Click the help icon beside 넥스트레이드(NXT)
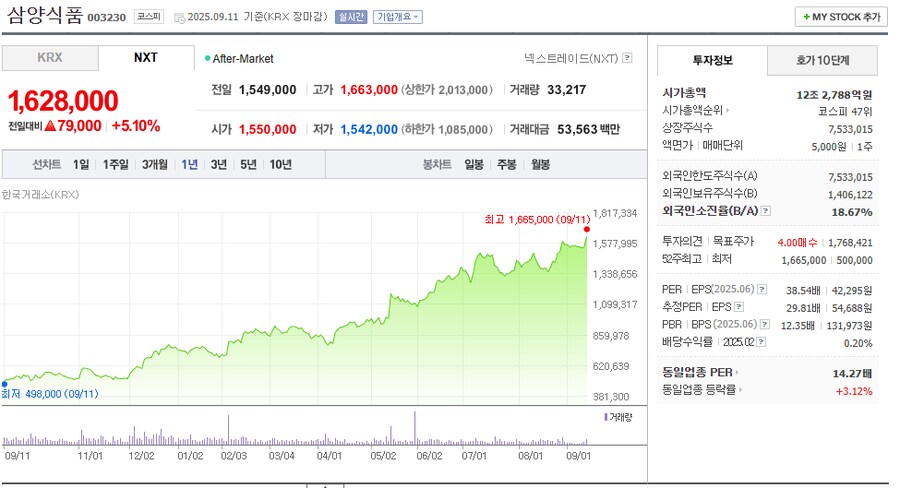Screen dimensions: 900x488 click(627, 57)
